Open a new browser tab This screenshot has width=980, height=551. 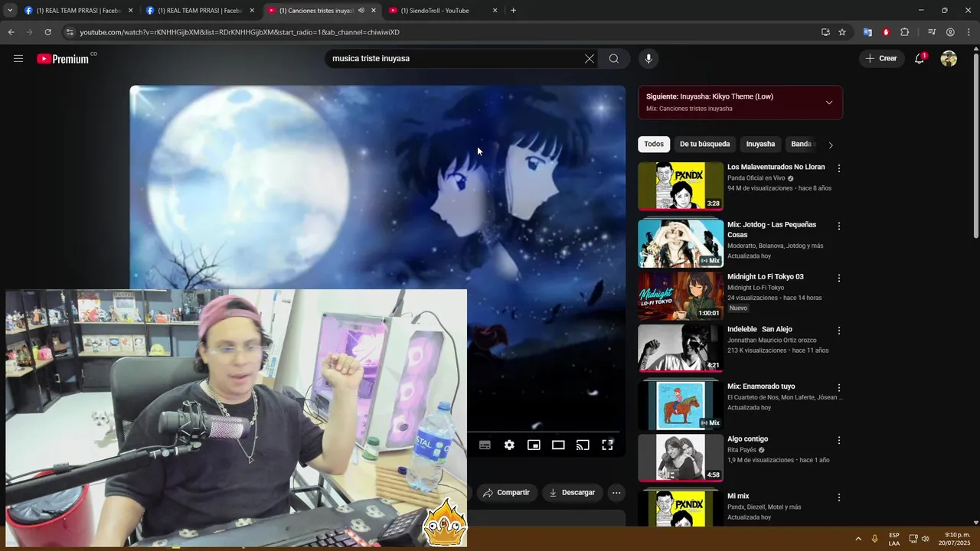513,11
